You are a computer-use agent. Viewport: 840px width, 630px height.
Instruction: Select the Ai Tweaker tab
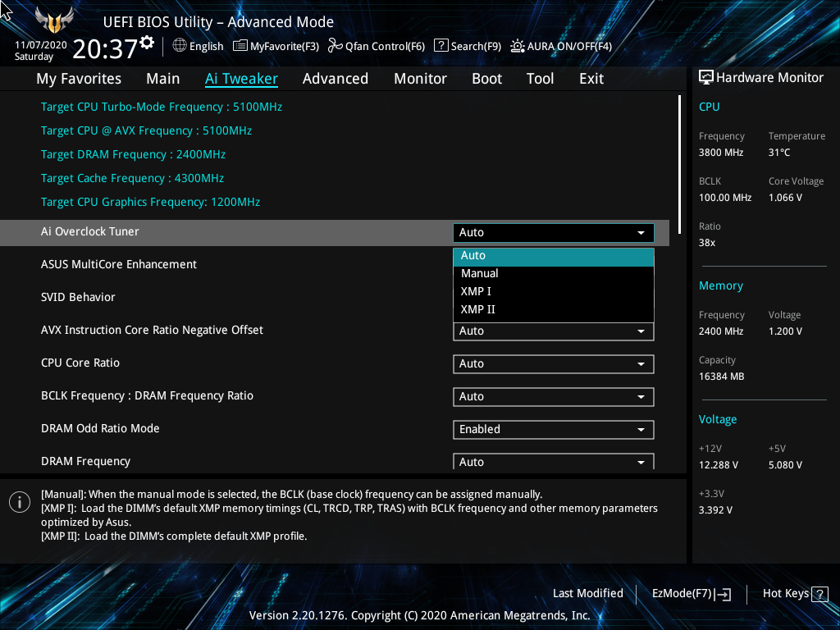(x=241, y=79)
